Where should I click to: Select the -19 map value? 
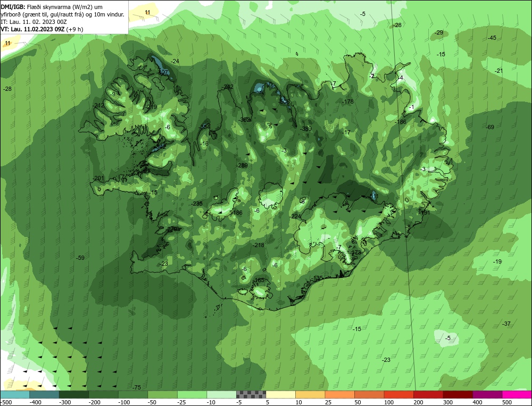pyautogui.click(x=497, y=261)
